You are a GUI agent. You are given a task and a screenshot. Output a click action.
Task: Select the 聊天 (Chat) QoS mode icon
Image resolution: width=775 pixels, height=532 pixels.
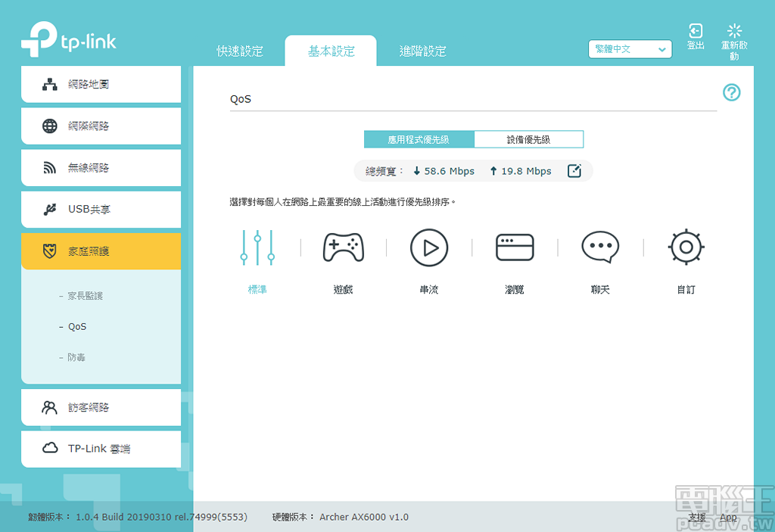[x=599, y=247]
